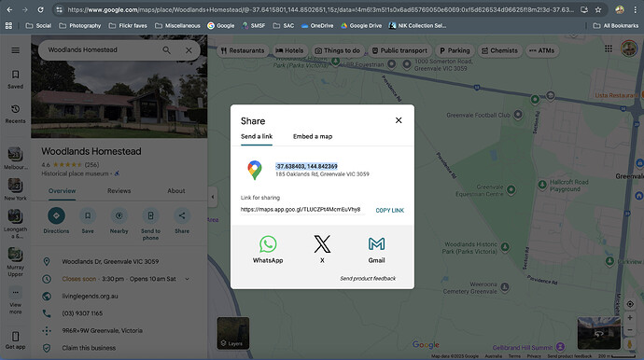Open the Recents sidebar item
This screenshot has height=360, width=644.
pyautogui.click(x=15, y=114)
